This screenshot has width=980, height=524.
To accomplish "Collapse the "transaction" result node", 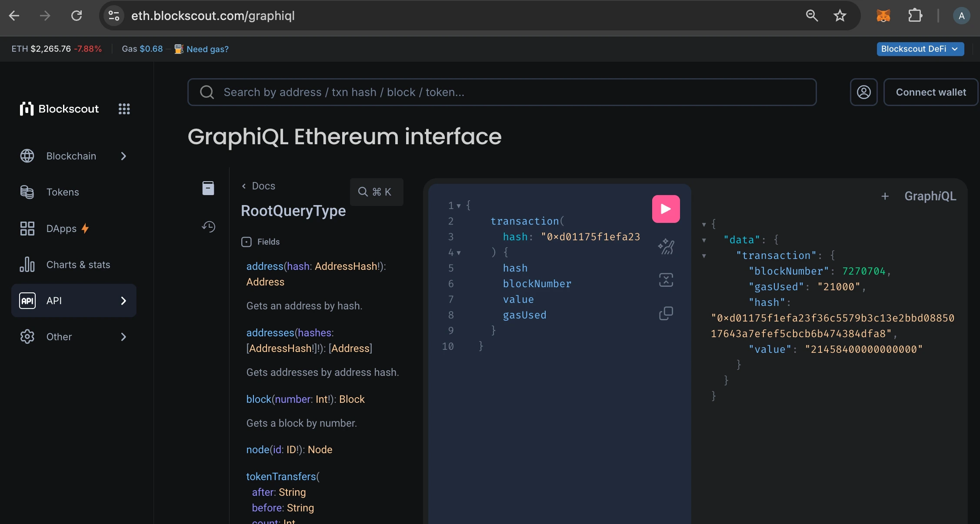I will tap(704, 256).
